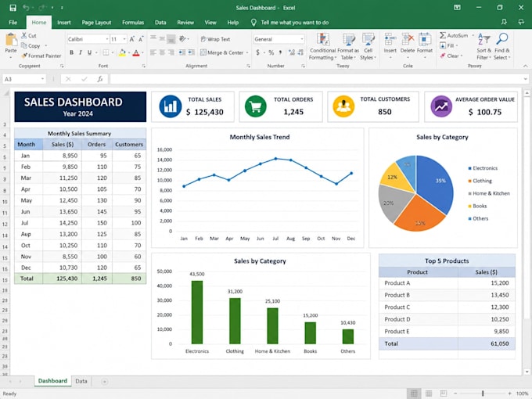Switch to the Insert ribbon tab
This screenshot has width=532, height=399.
pos(64,23)
